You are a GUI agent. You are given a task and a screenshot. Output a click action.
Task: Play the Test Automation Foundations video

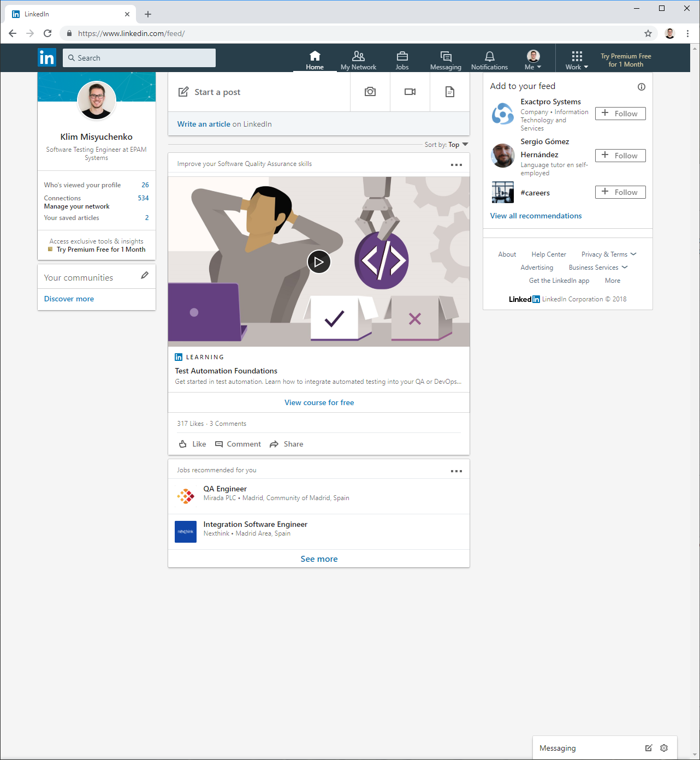(319, 262)
